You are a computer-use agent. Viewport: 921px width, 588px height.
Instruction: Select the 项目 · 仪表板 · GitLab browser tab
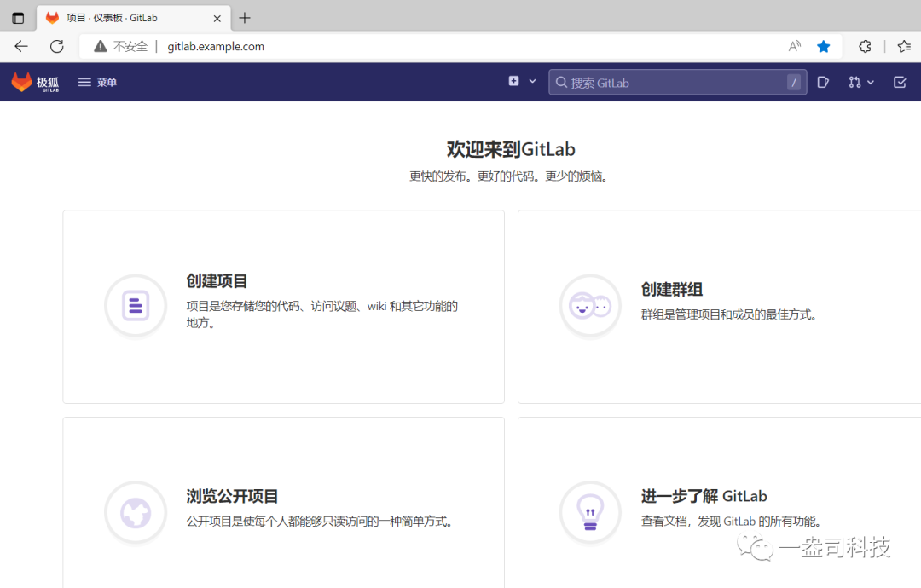(134, 18)
